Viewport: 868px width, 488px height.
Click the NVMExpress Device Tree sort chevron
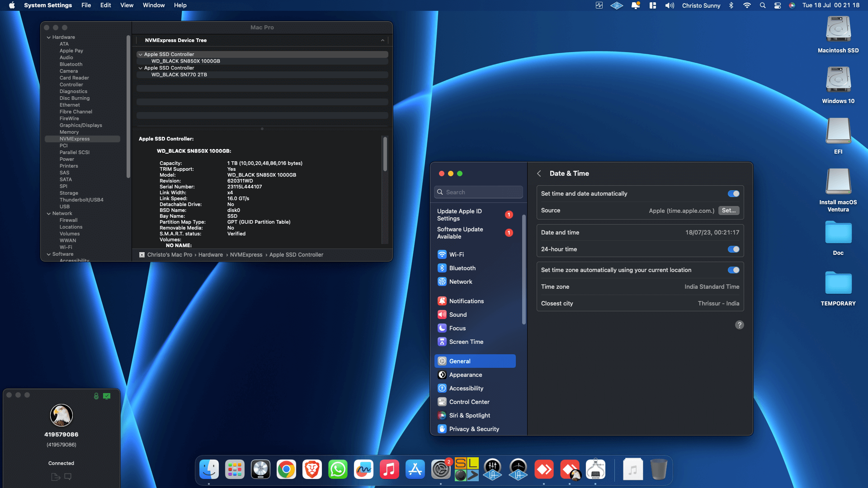(382, 40)
